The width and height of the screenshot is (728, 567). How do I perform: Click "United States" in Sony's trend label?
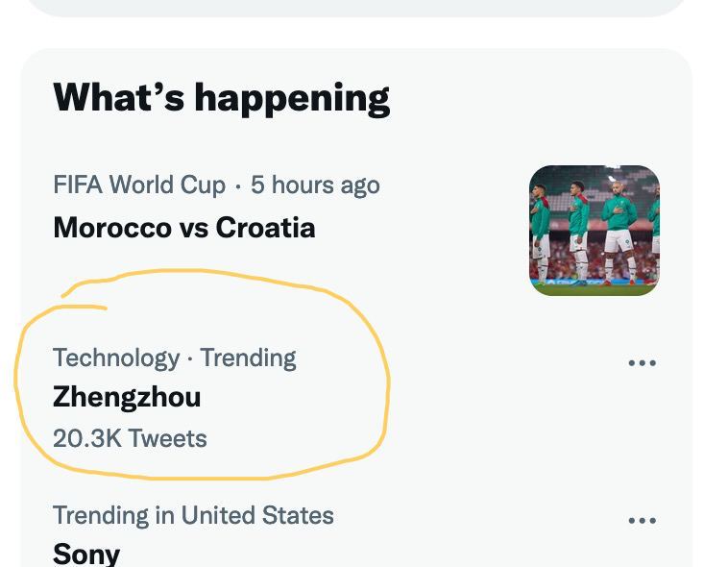click(257, 515)
